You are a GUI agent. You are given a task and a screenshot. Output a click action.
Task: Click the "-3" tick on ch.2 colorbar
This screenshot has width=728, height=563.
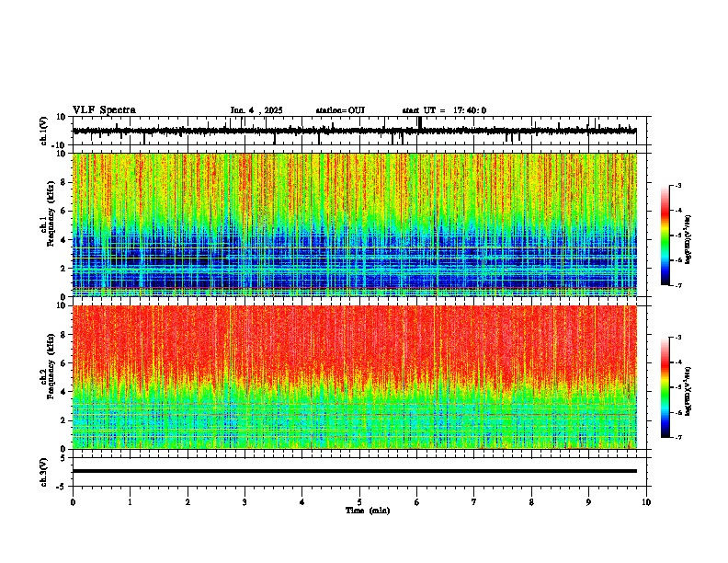click(677, 338)
